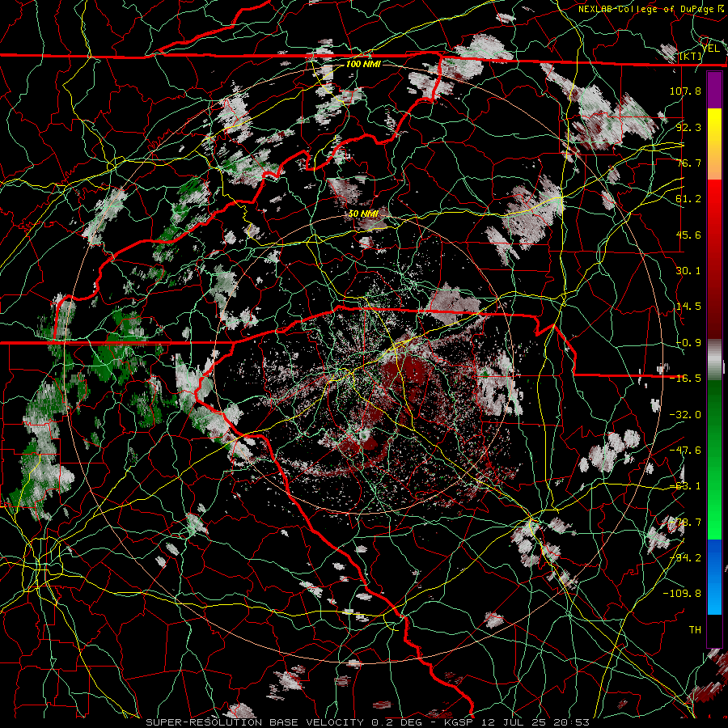Select the -0.9 velocity scale value
The height and width of the screenshot is (728, 728).
(688, 343)
